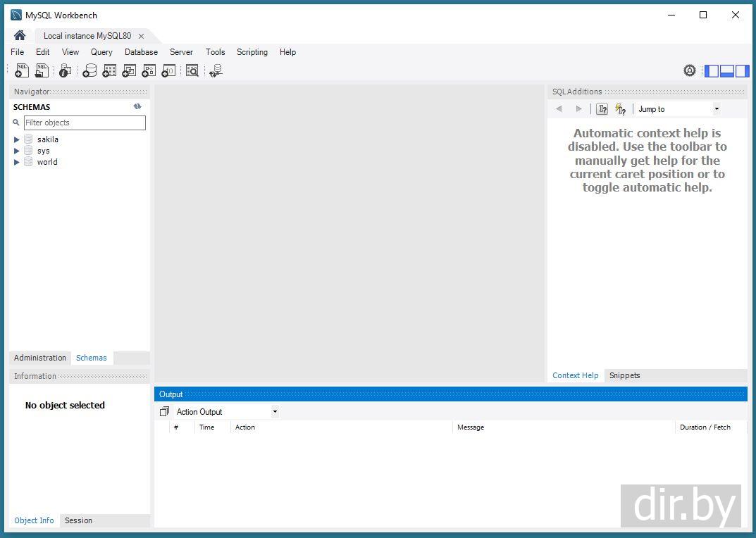Screen dimensions: 756x538
Task: Switch to the Snippets tab
Action: pyautogui.click(x=624, y=375)
